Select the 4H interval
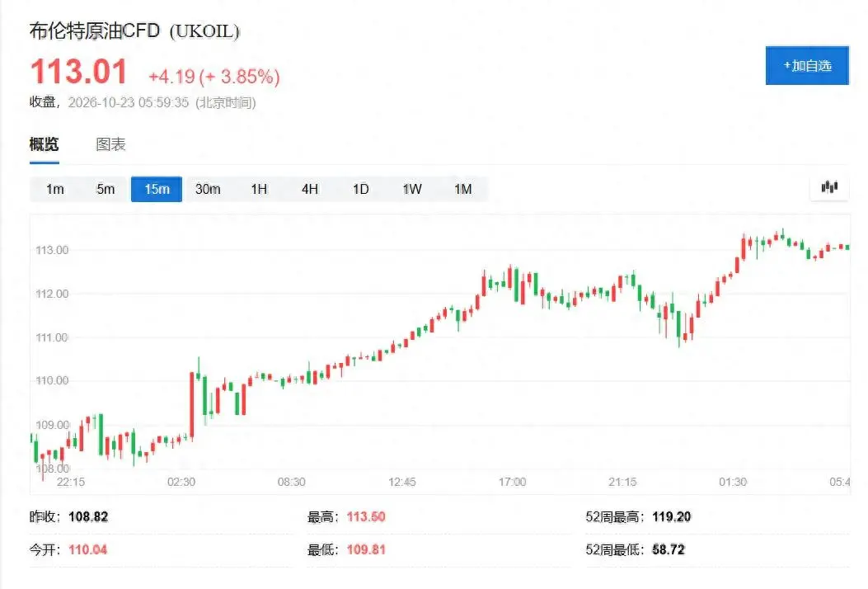The image size is (868, 589). (x=309, y=190)
